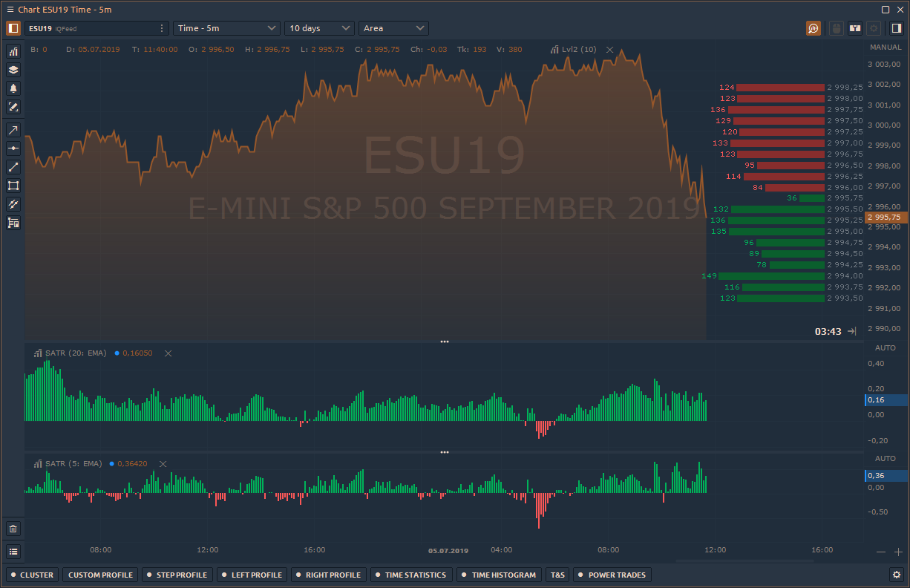Toggle the STEP PROFILE panel
The image size is (910, 588).
click(x=177, y=575)
